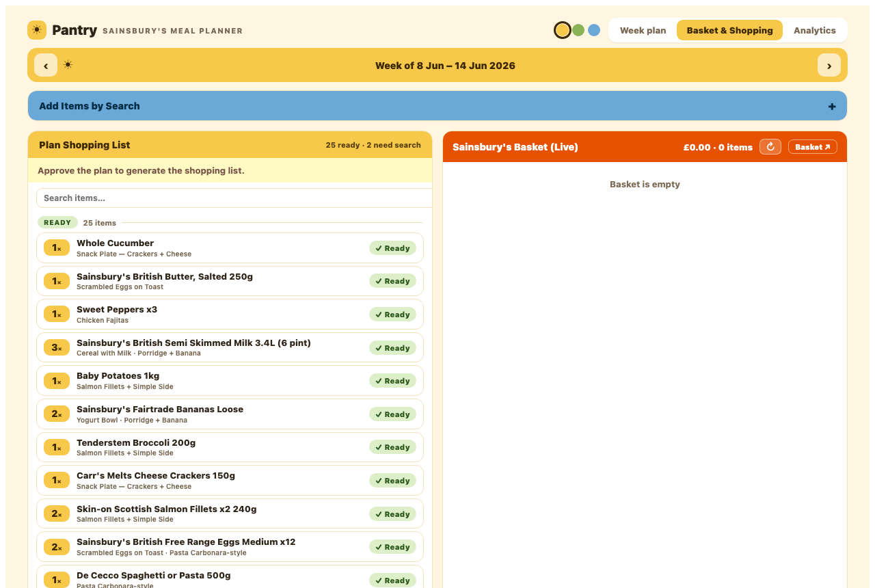
Task: Select Sainsbury's Fairtrade Bananas Loose item
Action: 160,410
